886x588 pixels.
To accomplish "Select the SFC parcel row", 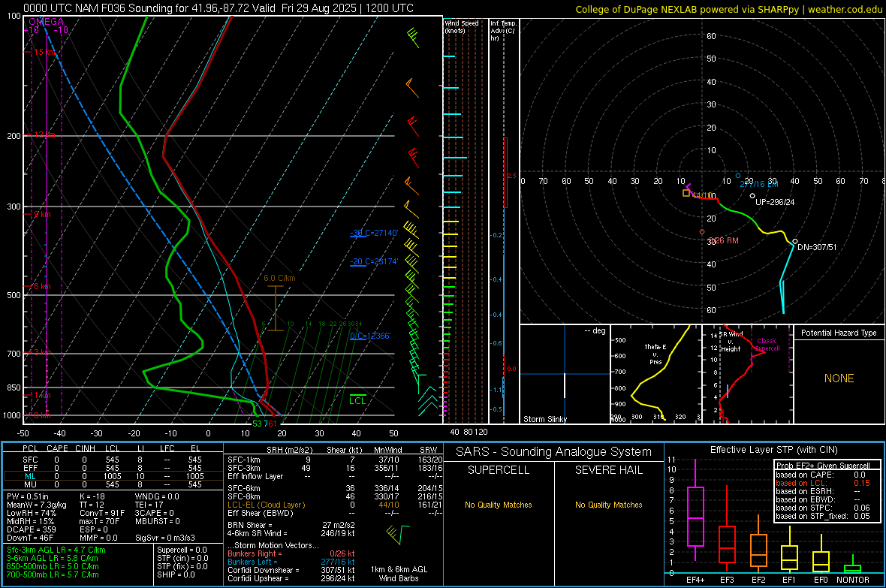I will pos(113,460).
